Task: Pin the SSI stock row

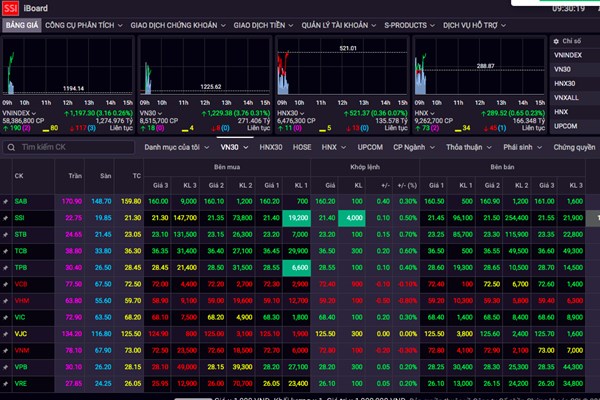Action: 7,216
